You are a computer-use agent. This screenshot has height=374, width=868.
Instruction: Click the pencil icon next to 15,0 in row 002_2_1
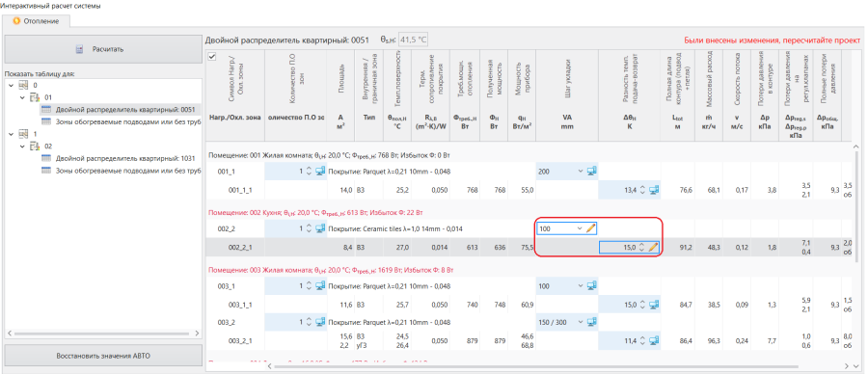653,248
